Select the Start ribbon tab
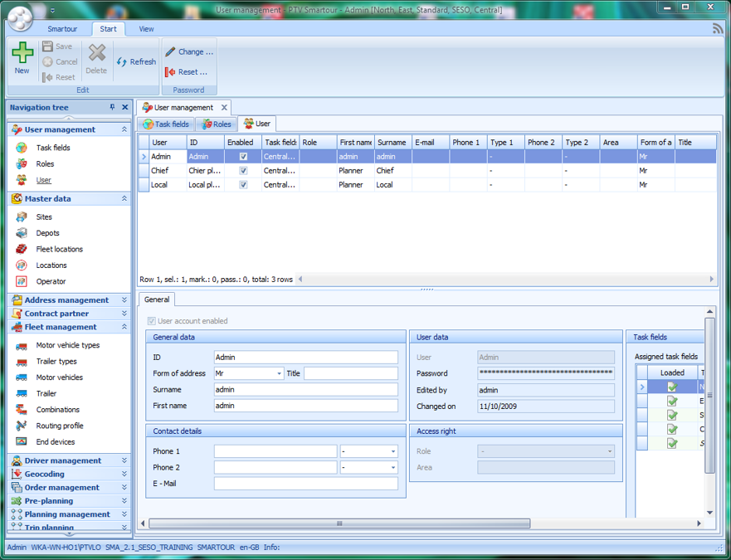 pyautogui.click(x=108, y=29)
